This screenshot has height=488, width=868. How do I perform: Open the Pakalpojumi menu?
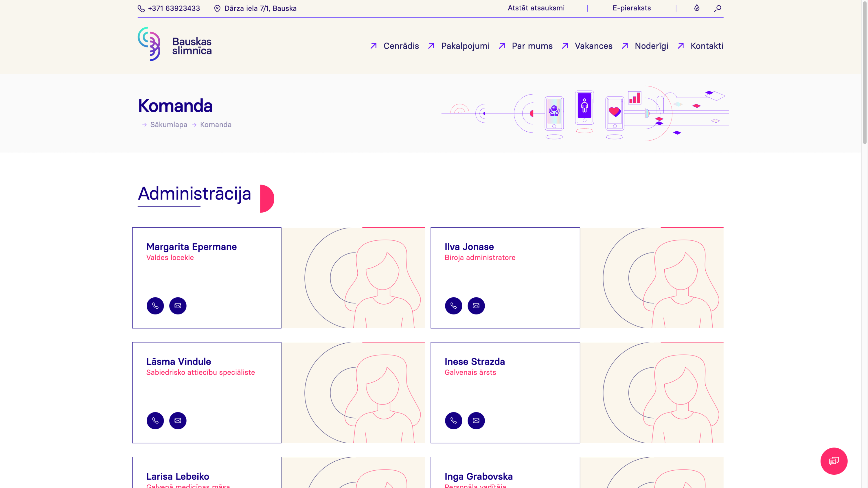(465, 46)
